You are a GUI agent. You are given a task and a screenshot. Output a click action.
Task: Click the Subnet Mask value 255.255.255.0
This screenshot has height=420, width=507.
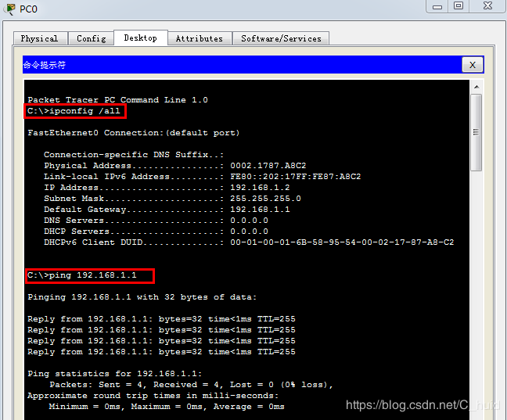coord(265,199)
